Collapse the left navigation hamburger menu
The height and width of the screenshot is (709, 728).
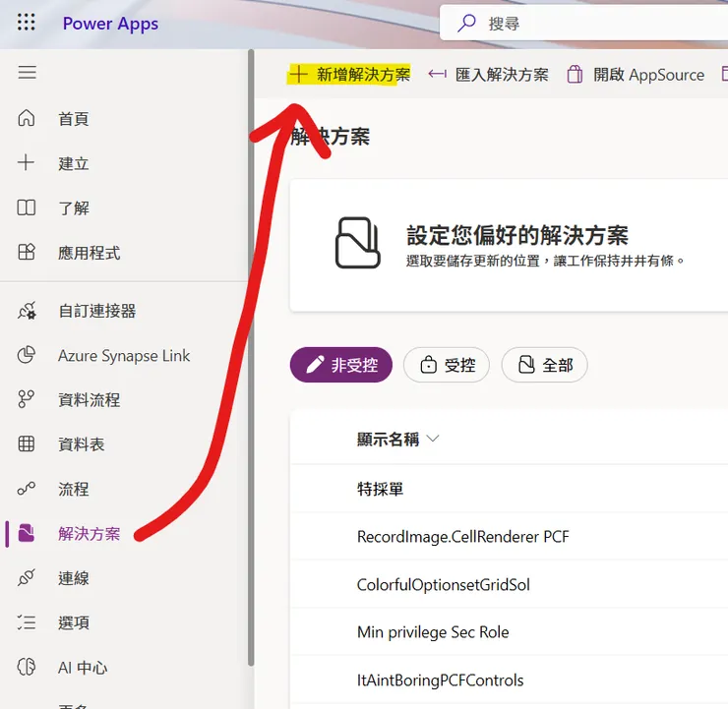point(27,73)
